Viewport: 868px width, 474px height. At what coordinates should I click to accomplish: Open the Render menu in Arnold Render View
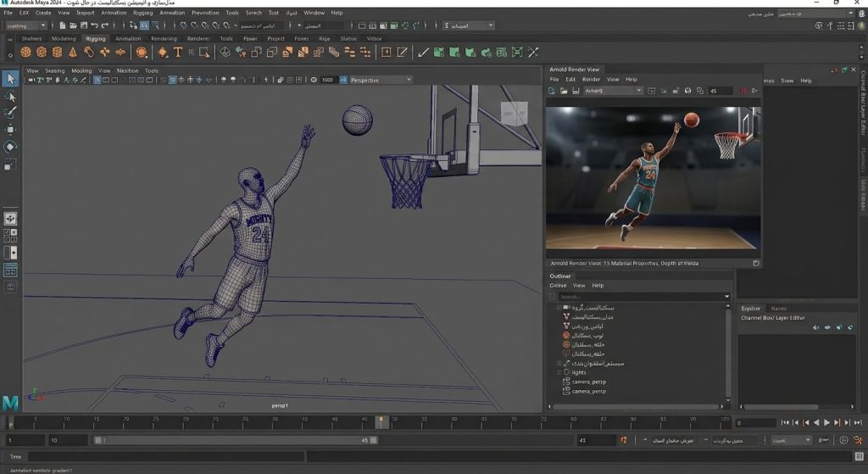(591, 79)
